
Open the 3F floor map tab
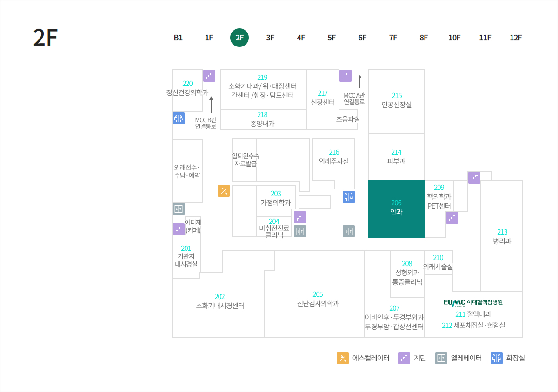[270, 38]
